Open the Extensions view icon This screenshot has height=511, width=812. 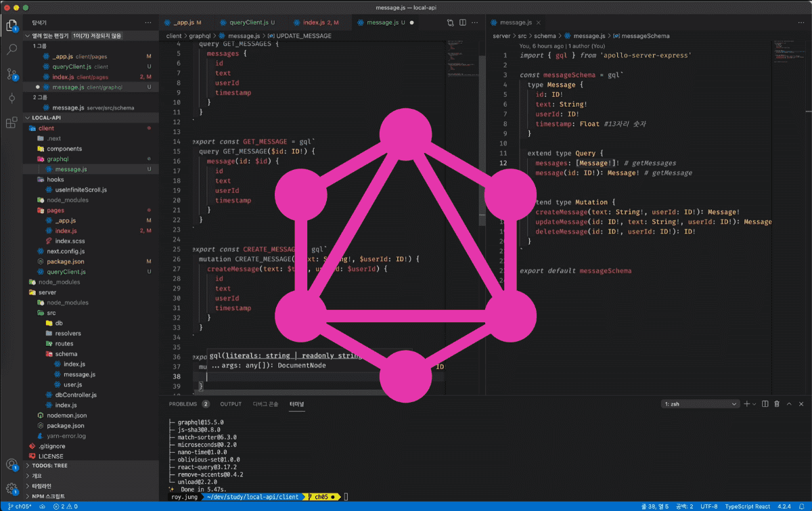[x=12, y=123]
